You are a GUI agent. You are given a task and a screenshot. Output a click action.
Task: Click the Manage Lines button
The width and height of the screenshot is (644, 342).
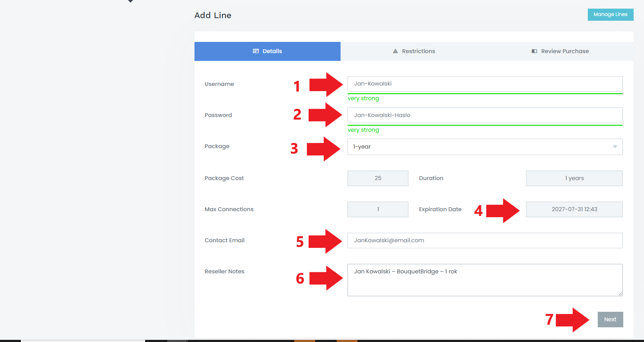click(x=610, y=15)
